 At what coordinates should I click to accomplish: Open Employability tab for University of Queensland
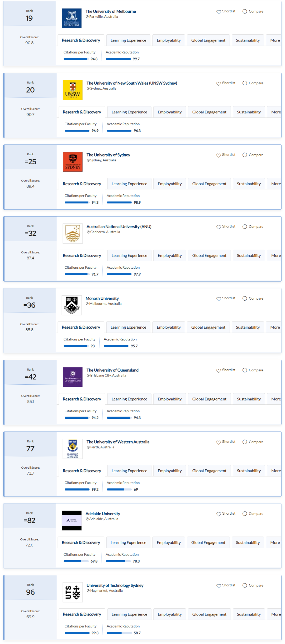pyautogui.click(x=170, y=399)
